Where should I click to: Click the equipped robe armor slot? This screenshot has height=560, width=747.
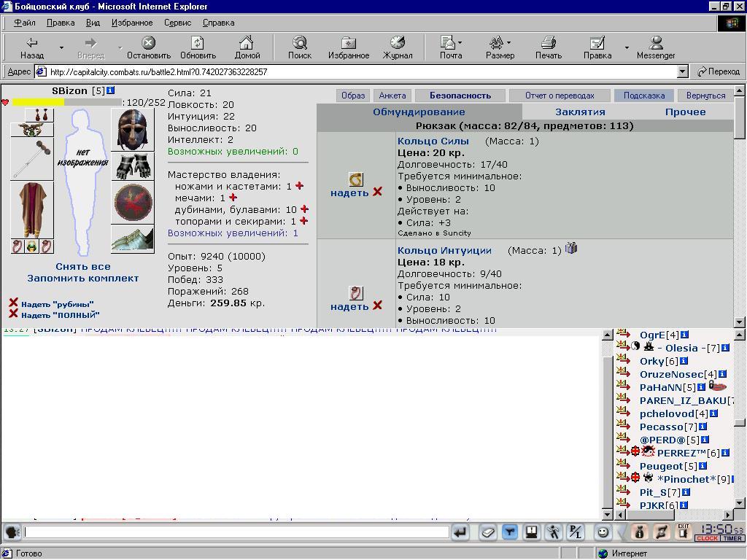(x=32, y=209)
